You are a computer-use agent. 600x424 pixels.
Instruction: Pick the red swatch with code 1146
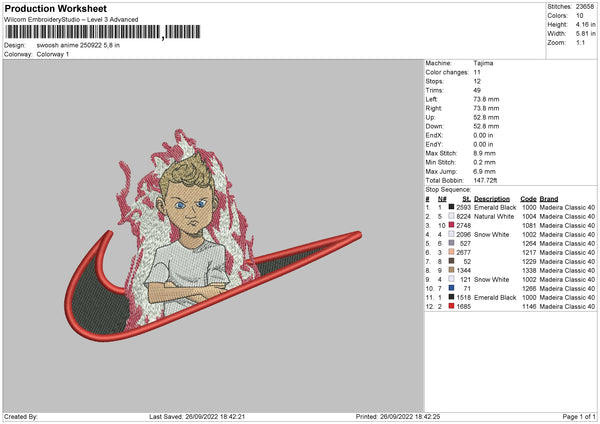coord(451,306)
